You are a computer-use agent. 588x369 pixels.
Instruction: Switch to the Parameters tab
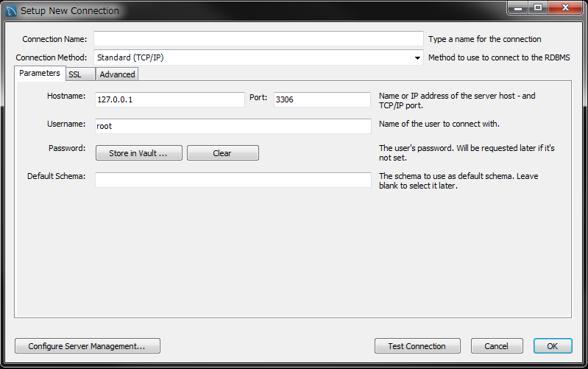click(x=40, y=73)
